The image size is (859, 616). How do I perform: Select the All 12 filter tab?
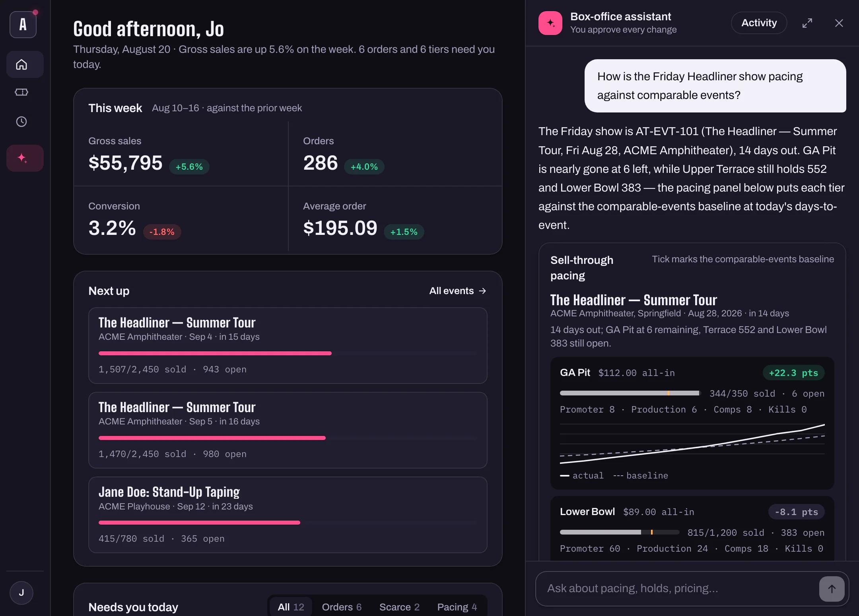291,607
